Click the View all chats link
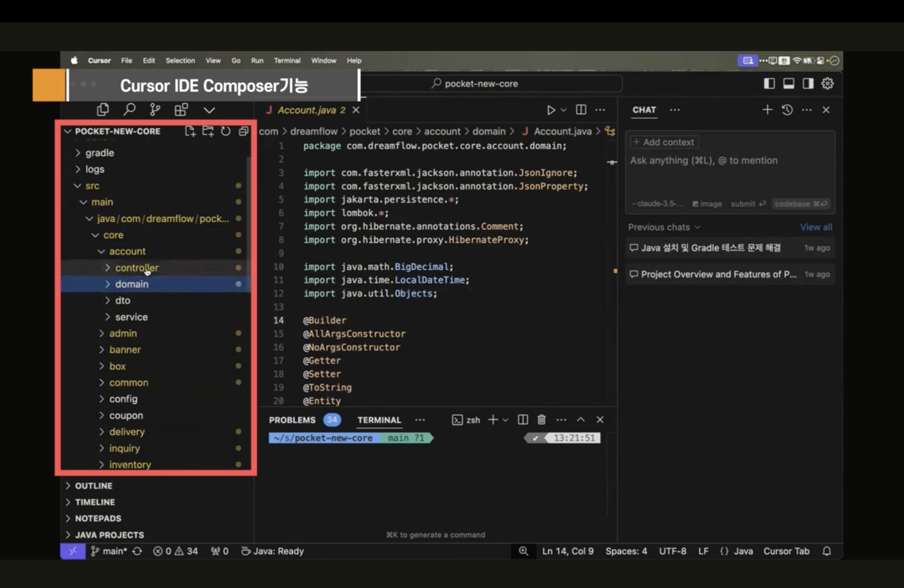Viewport: 904px width, 588px height. (x=816, y=227)
